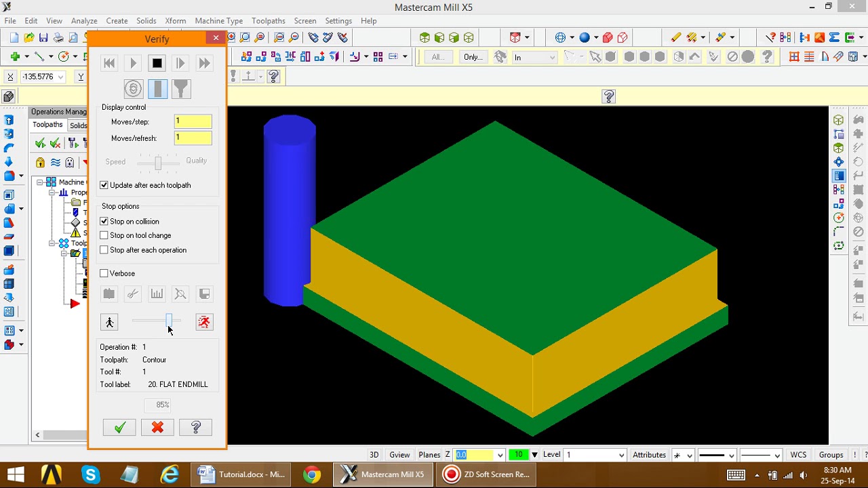Open the Machine Type menu

pos(218,21)
